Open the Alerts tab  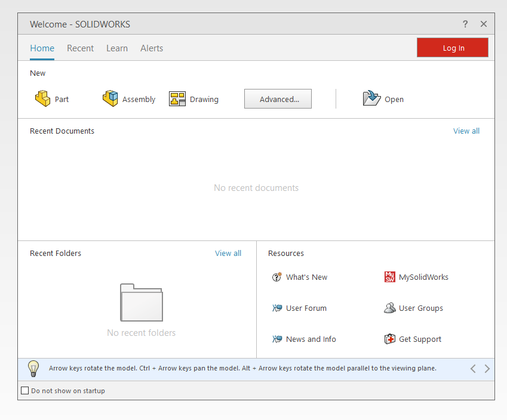tap(152, 48)
